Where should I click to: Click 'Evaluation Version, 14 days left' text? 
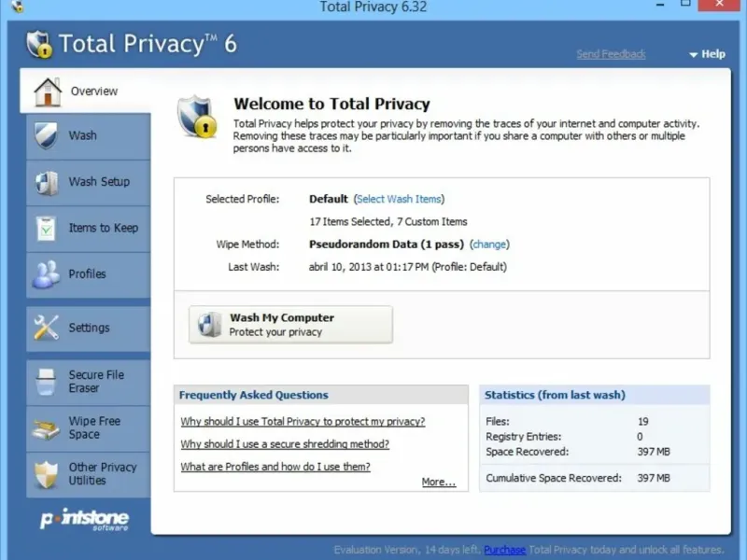pos(405,550)
